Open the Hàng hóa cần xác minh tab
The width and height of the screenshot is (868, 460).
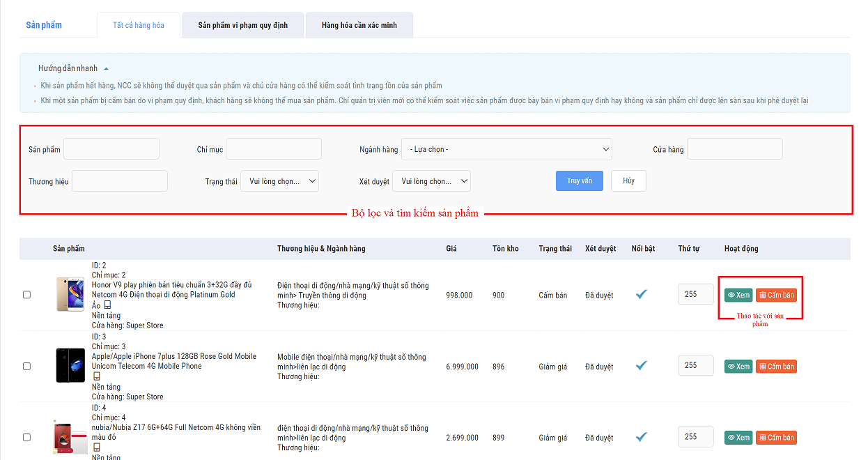tap(359, 25)
